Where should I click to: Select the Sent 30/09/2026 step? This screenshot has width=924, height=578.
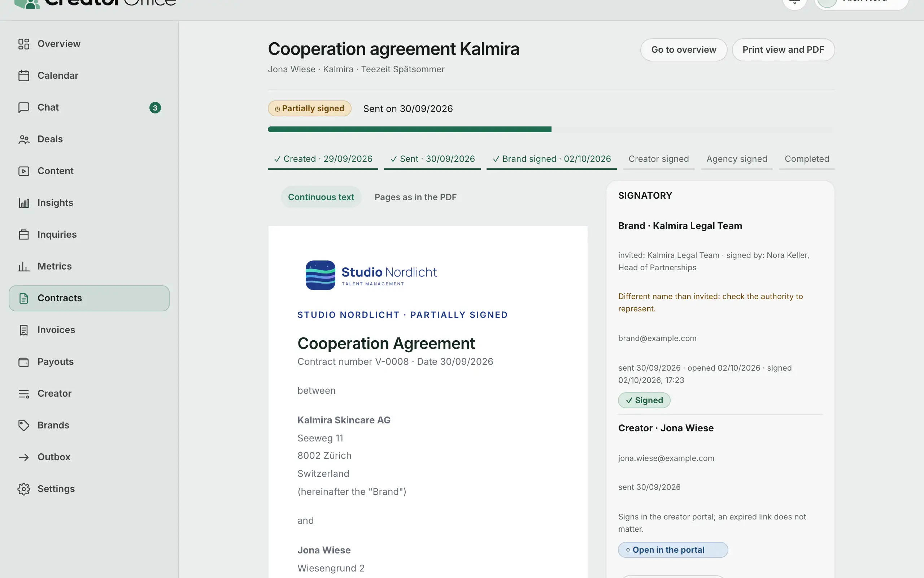click(432, 159)
